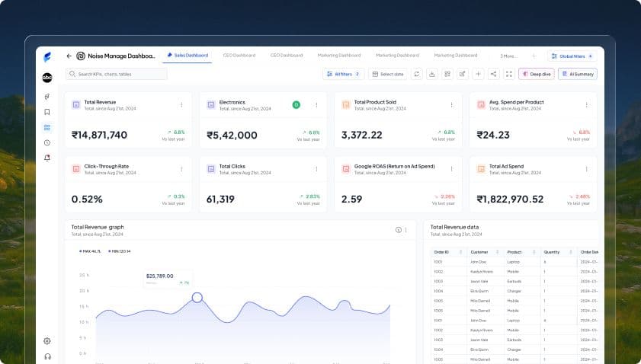Image resolution: width=641 pixels, height=364 pixels.
Task: Open the Avg. Spend per Product options menu
Action: pos(586,105)
